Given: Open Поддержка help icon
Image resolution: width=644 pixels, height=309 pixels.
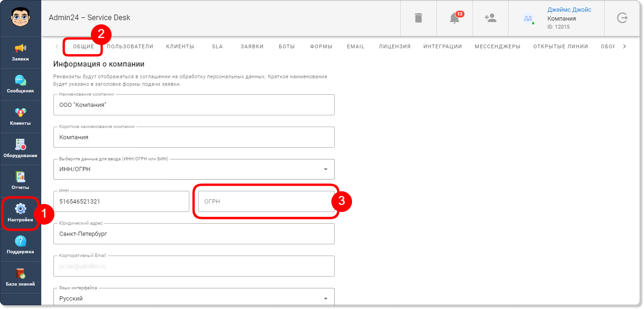Looking at the screenshot, I should click(x=21, y=245).
